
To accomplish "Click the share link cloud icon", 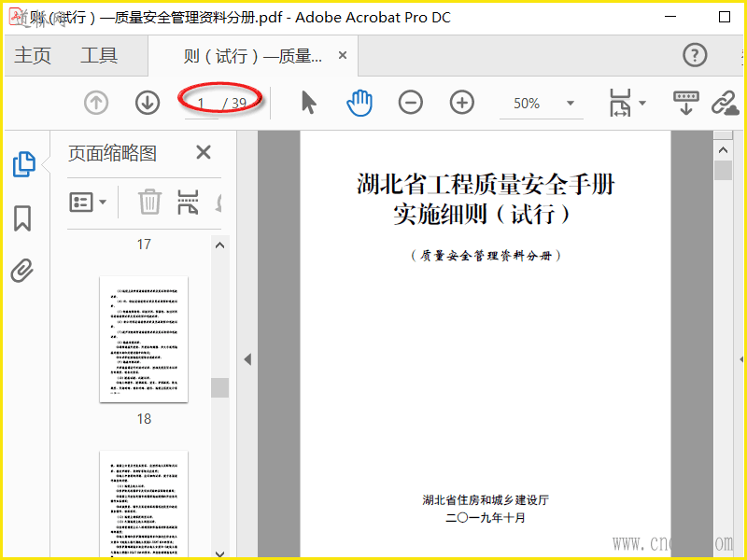I will click(x=726, y=103).
